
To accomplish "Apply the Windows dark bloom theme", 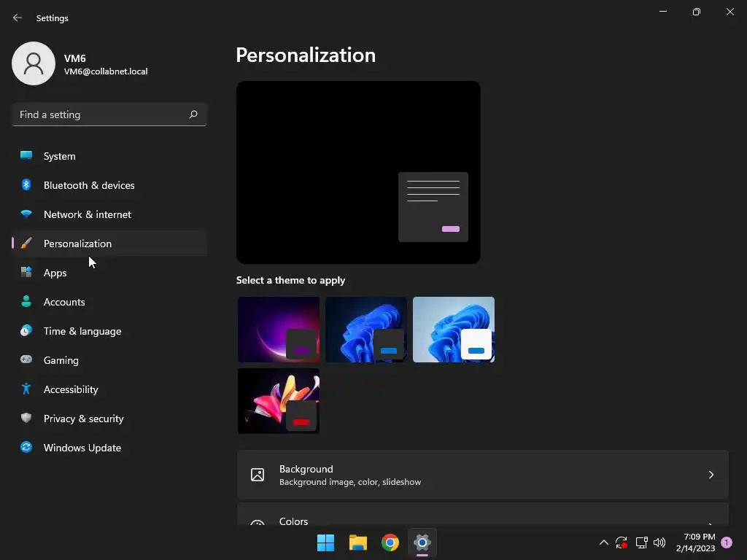I will (366, 330).
